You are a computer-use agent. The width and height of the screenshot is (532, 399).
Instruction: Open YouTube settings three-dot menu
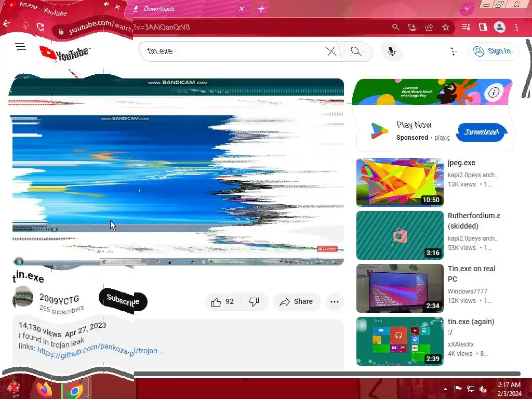tap(454, 51)
